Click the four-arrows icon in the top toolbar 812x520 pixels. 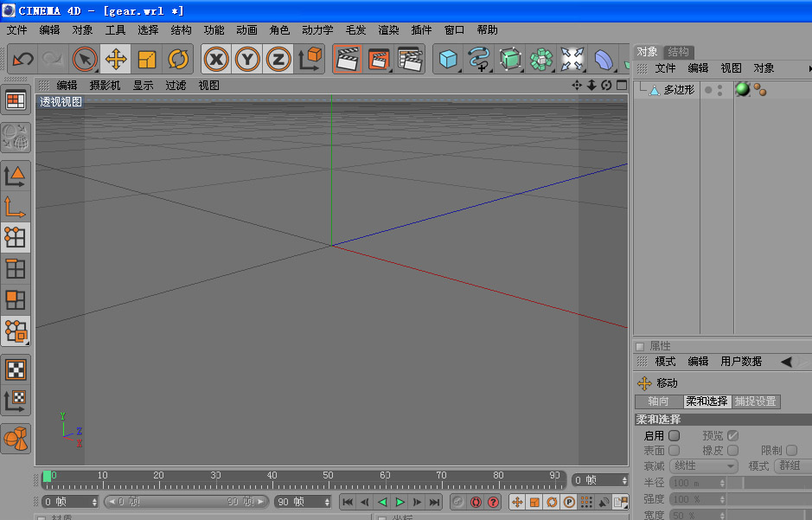572,59
